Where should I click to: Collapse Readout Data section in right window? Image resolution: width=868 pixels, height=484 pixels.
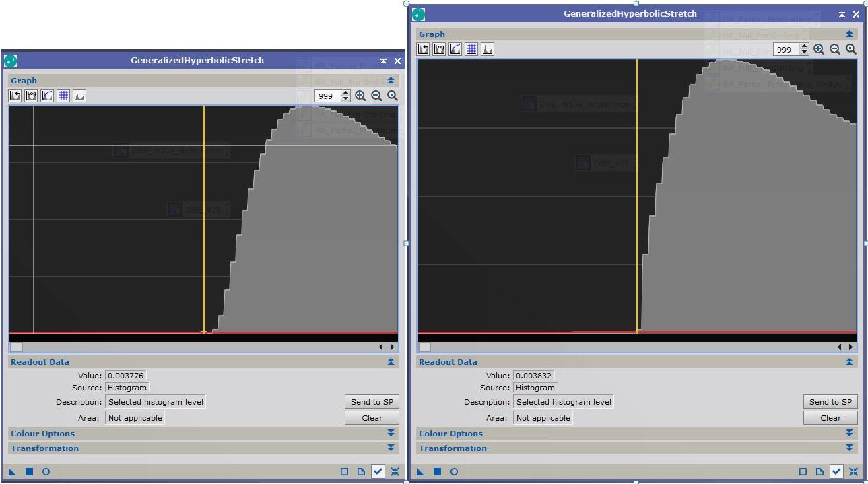point(849,362)
